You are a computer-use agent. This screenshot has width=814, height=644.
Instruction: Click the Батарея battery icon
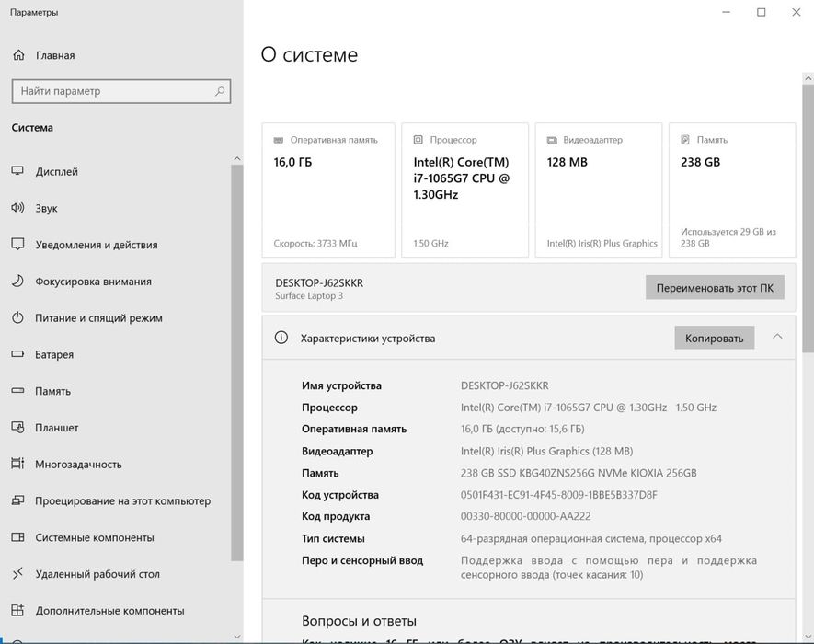click(17, 354)
